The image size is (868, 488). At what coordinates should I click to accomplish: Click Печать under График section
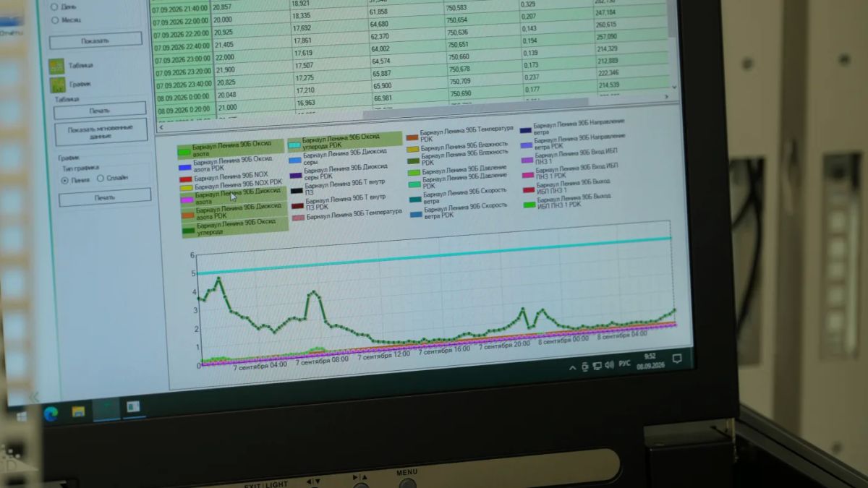[x=105, y=197]
